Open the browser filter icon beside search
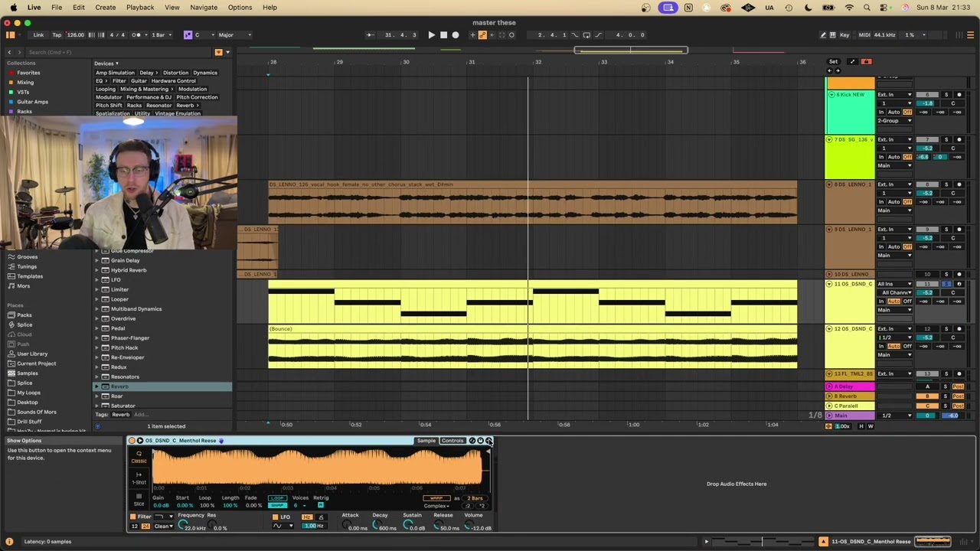The image size is (980, 551). (218, 52)
